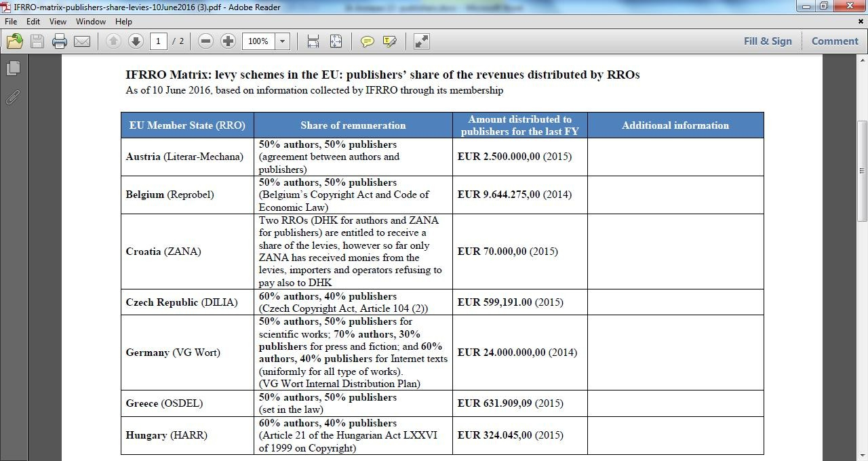Click the Open file folder icon

point(14,41)
